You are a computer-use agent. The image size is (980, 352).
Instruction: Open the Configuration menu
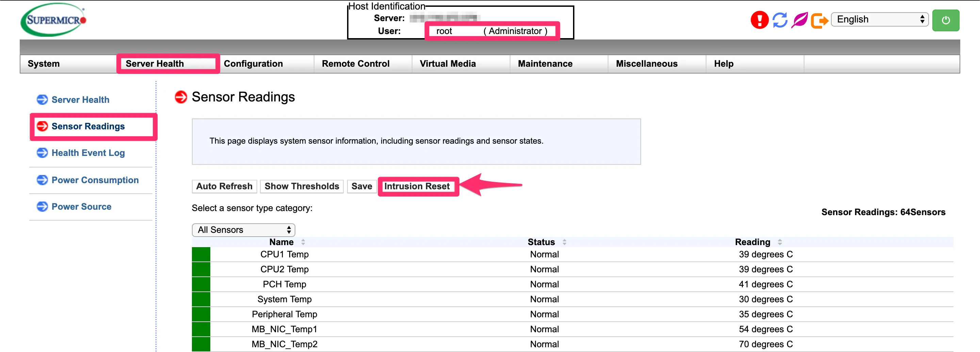[253, 64]
